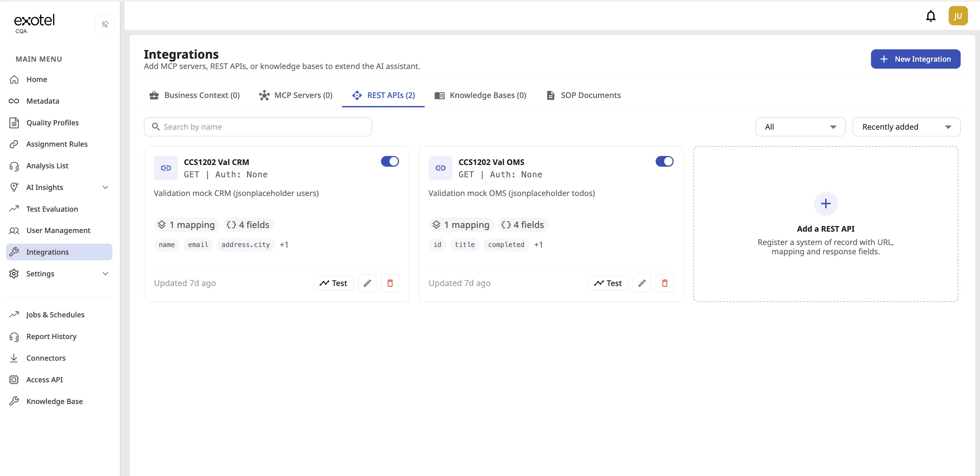This screenshot has height=476, width=980.
Task: Click the link icon on CCS1202 Val CRM card
Action: coord(166,168)
